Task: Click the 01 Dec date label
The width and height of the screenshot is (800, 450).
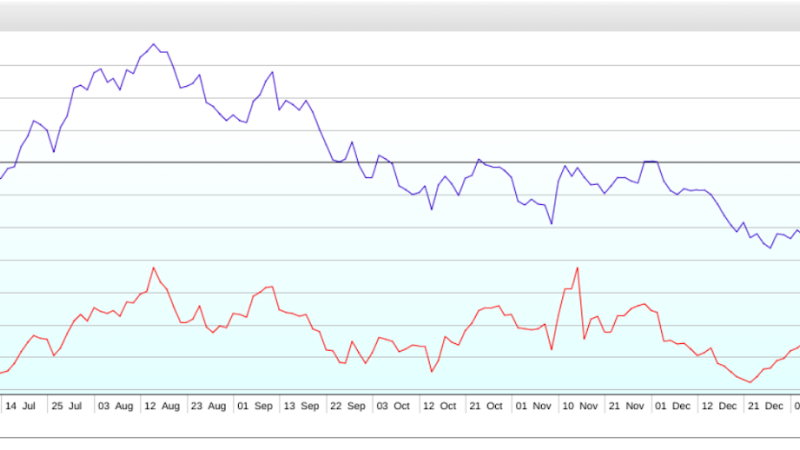Action: pos(672,407)
